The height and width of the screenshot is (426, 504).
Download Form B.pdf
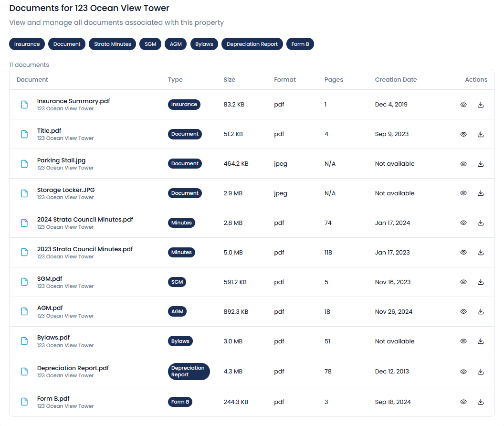coord(481,402)
